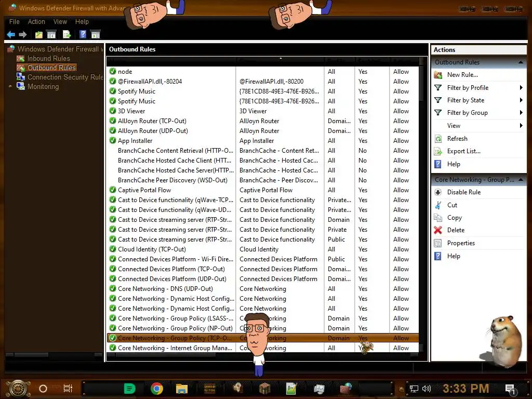This screenshot has height=399, width=532.
Task: Click the red X Delete icon
Action: pos(438,230)
